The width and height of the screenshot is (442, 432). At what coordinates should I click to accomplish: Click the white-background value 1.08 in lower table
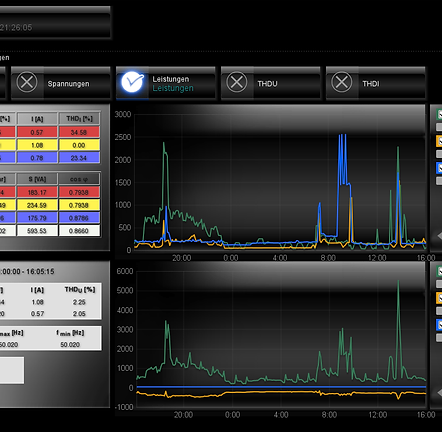click(37, 302)
